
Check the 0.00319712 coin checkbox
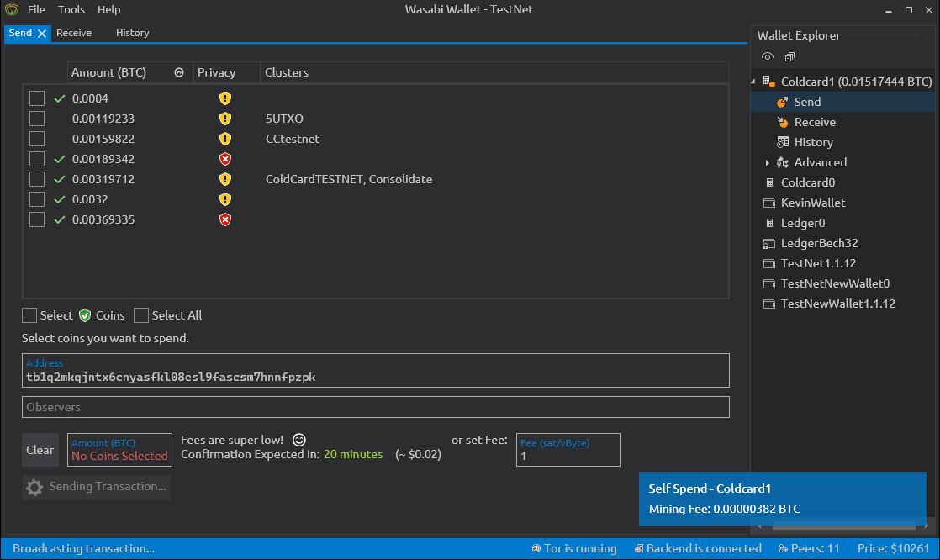(x=37, y=179)
